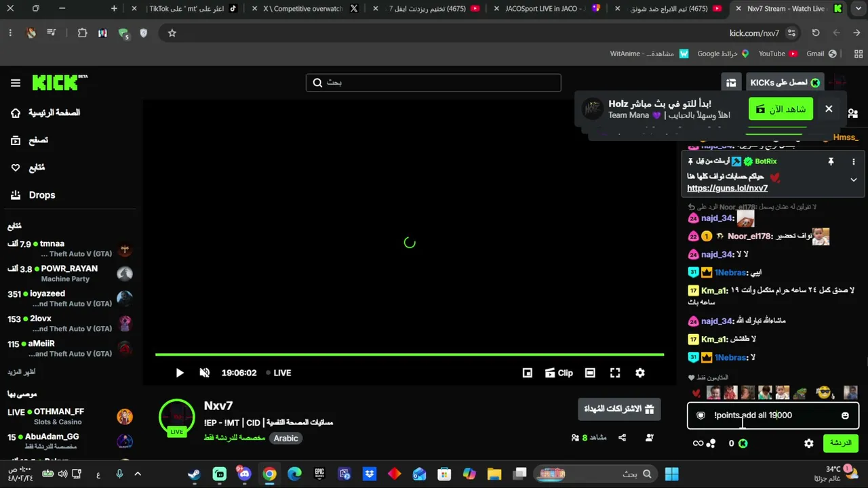This screenshot has height=488, width=868.
Task: Dismiss the Holz live notification
Action: [x=829, y=108]
